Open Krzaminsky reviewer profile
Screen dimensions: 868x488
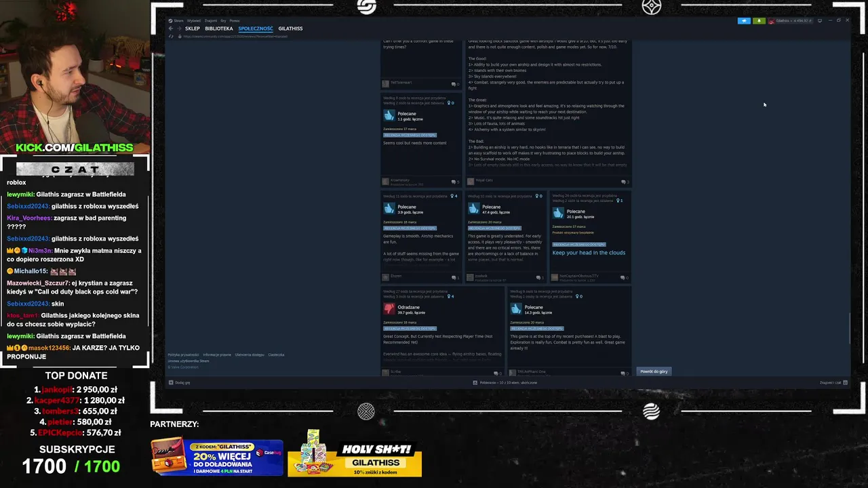point(399,180)
